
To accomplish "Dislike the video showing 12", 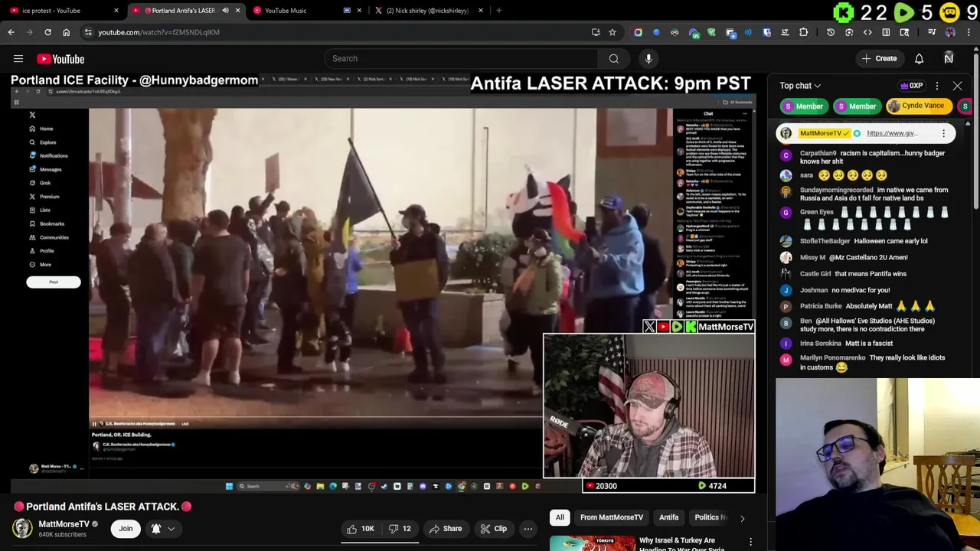I will 399,529.
